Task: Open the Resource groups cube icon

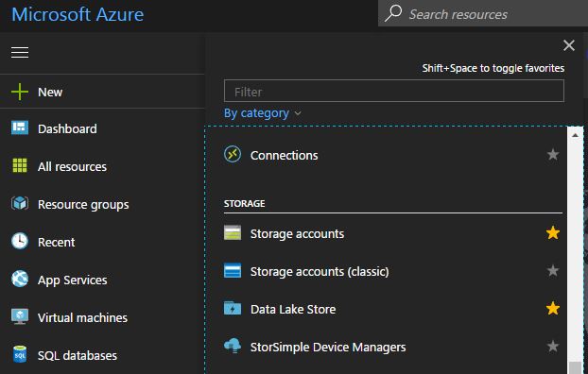Action: click(x=20, y=203)
